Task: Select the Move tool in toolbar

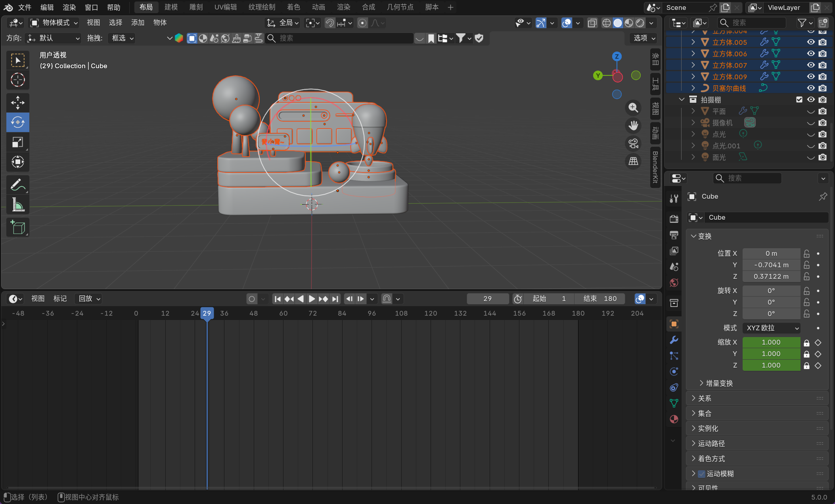Action: [x=17, y=102]
